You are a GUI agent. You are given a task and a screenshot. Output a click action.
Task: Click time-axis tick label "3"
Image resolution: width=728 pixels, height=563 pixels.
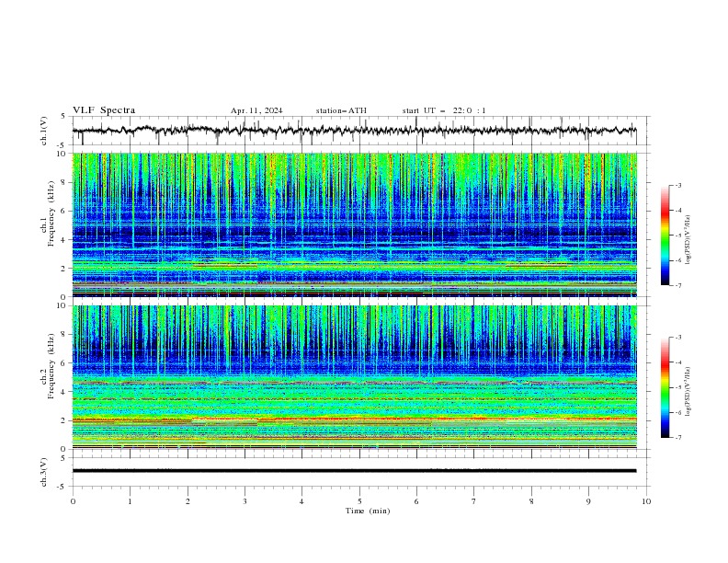point(245,501)
